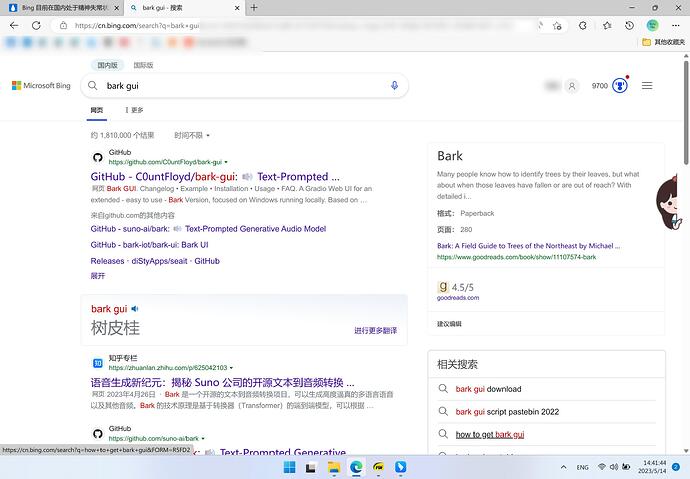Open Releases diStyApps/seait GitHub link
The height and width of the screenshot is (479, 690).
(155, 261)
